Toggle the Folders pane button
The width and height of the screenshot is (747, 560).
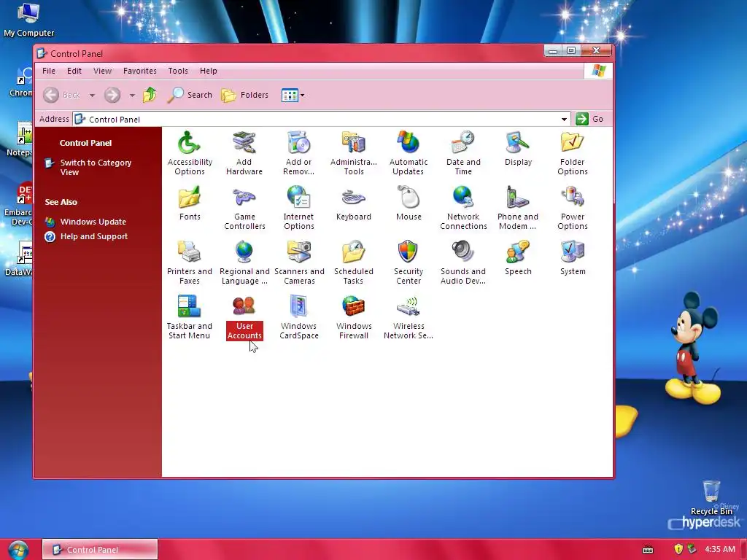(x=245, y=95)
